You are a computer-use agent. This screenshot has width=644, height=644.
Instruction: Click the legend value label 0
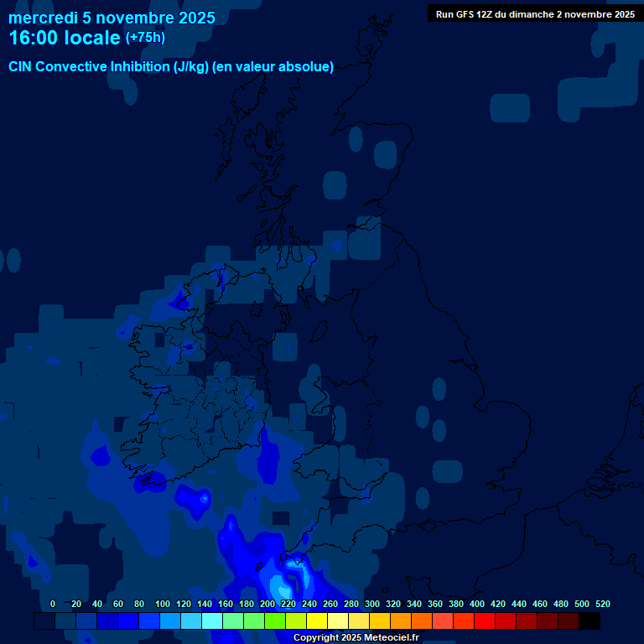tap(53, 604)
